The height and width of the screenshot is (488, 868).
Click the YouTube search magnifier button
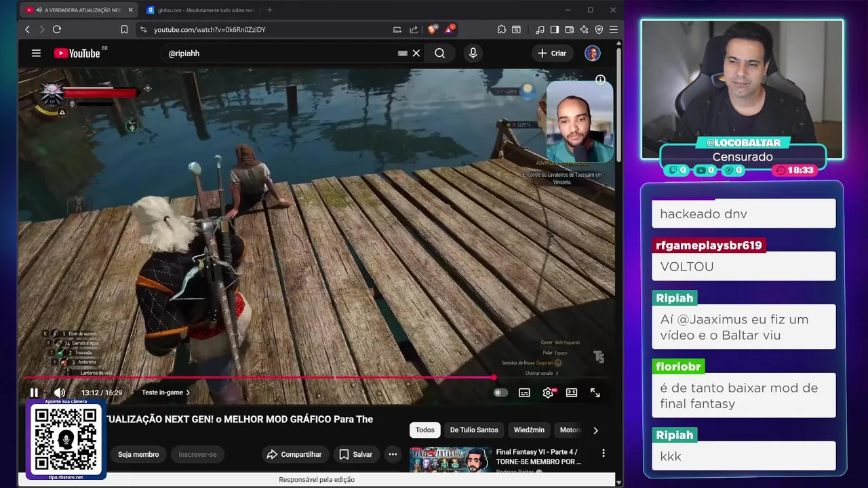[440, 53]
